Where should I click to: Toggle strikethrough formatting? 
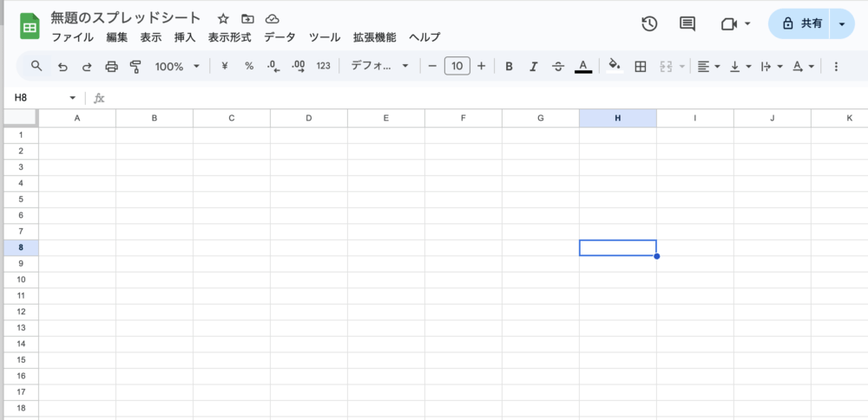tap(558, 66)
